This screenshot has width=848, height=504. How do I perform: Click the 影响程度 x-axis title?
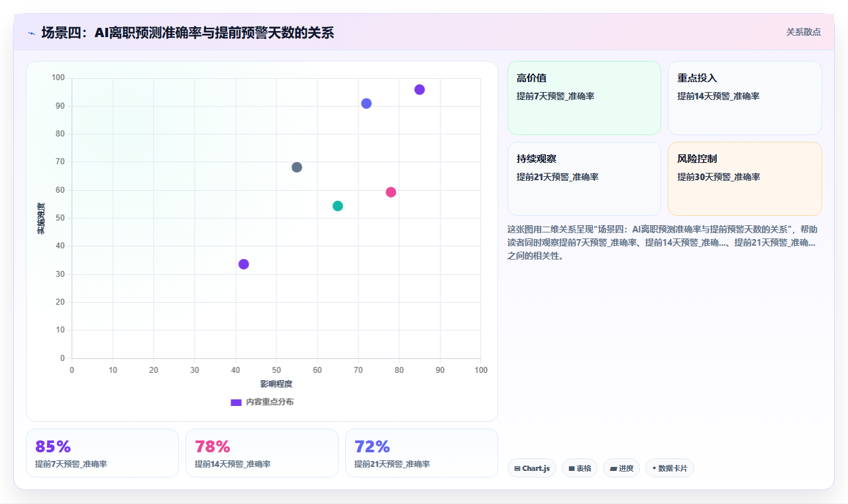pos(276,384)
